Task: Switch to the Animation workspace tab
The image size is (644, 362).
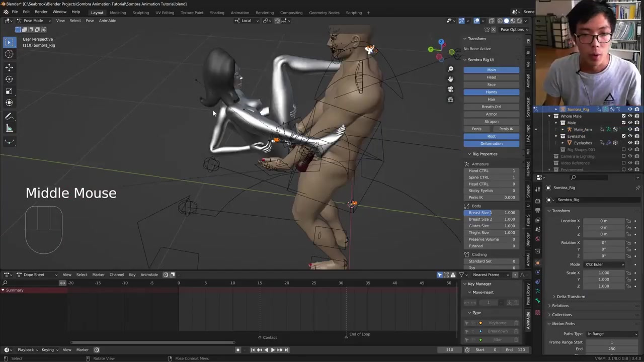Action: click(x=239, y=13)
